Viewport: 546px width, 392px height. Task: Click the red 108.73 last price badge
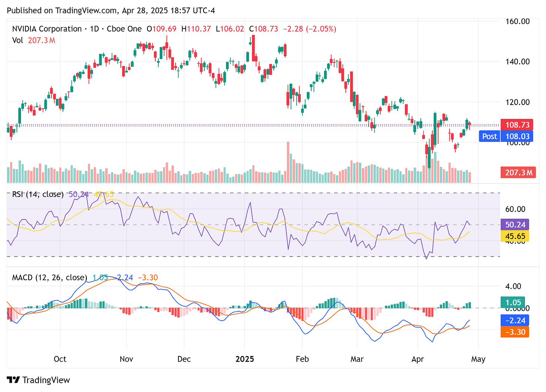[x=517, y=125]
